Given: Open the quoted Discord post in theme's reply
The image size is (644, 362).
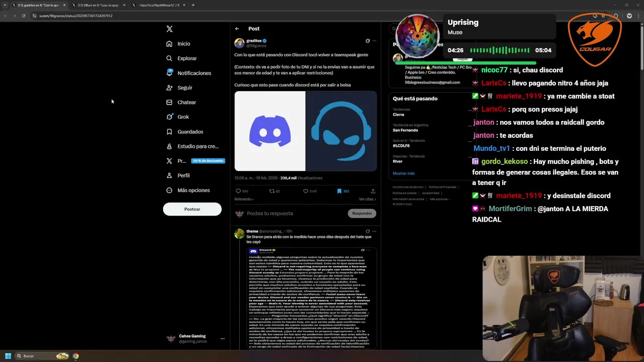Looking at the screenshot, I should tap(311, 298).
